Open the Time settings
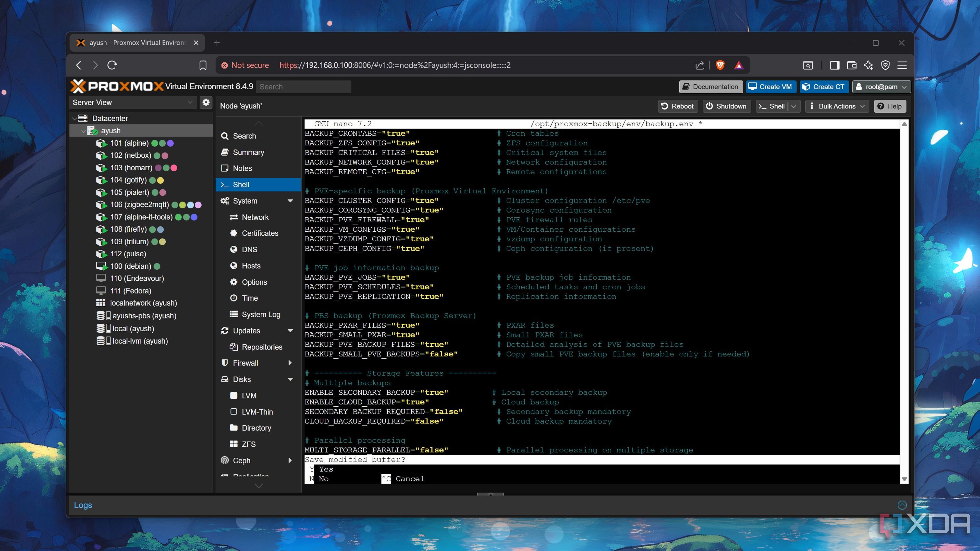Viewport: 980px width, 551px height. point(249,298)
